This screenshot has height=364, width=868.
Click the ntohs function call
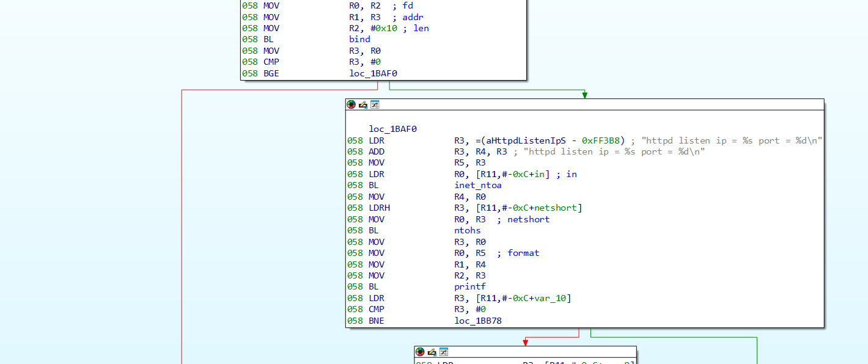(467, 230)
